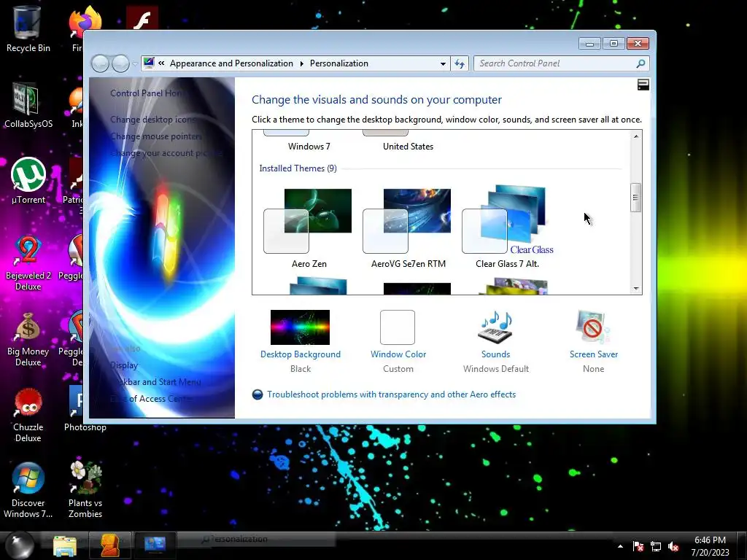This screenshot has height=560, width=747.
Task: Click the search magnifier icon
Action: coord(640,63)
